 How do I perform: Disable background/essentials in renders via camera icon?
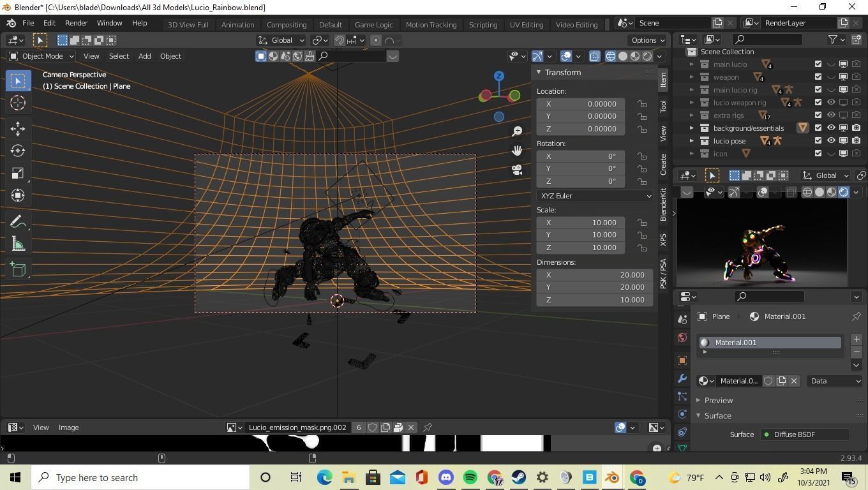click(856, 128)
